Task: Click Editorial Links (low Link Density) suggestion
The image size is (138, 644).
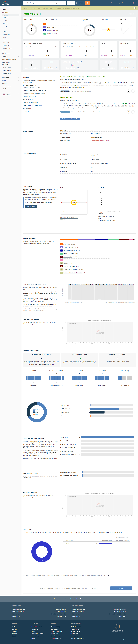Action: 32,88
